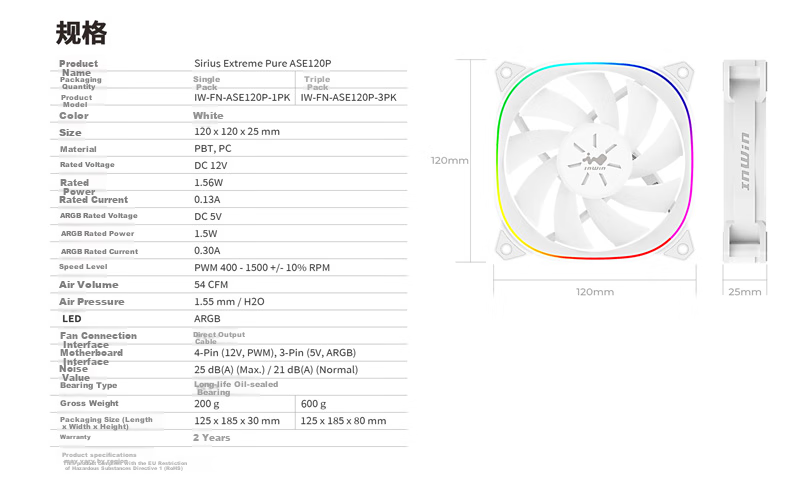
Task: Click the Air Volume row label
Action: pos(89,285)
